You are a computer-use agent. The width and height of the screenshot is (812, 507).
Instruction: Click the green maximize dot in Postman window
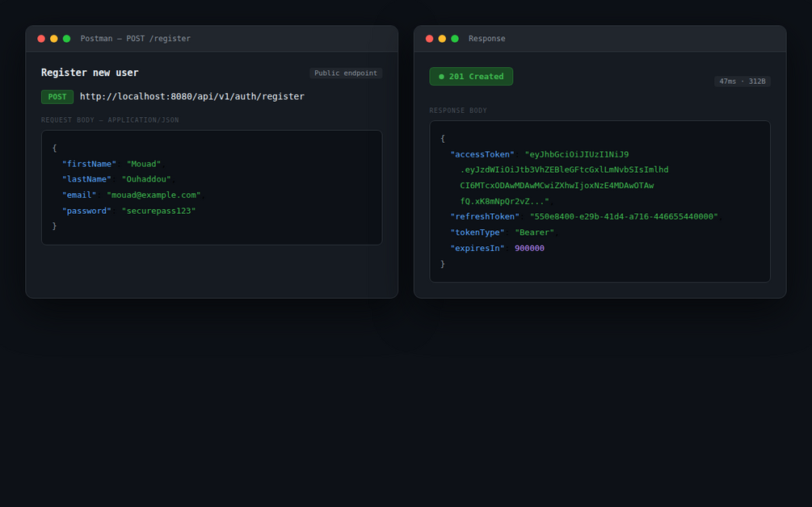pos(66,39)
